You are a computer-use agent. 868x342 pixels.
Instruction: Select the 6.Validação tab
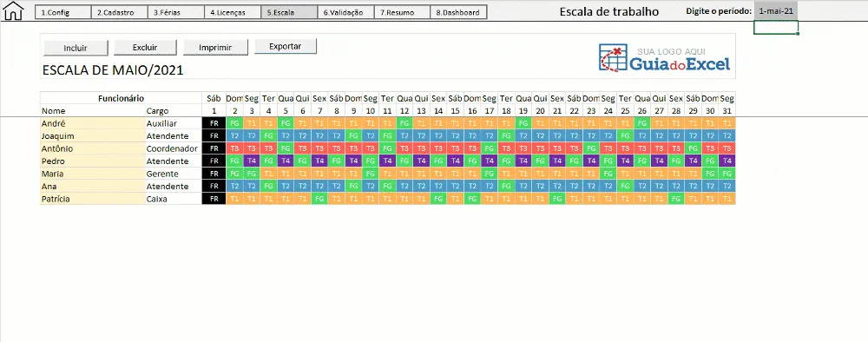(345, 12)
